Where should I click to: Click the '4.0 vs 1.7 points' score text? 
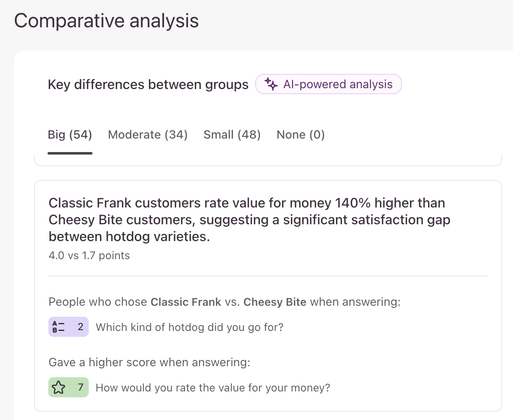point(89,255)
